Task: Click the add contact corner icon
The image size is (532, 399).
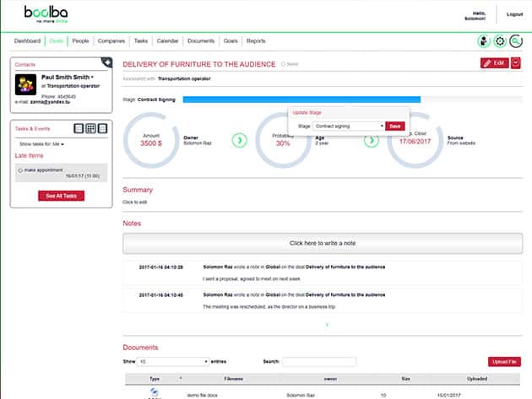Action: pyautogui.click(x=106, y=62)
